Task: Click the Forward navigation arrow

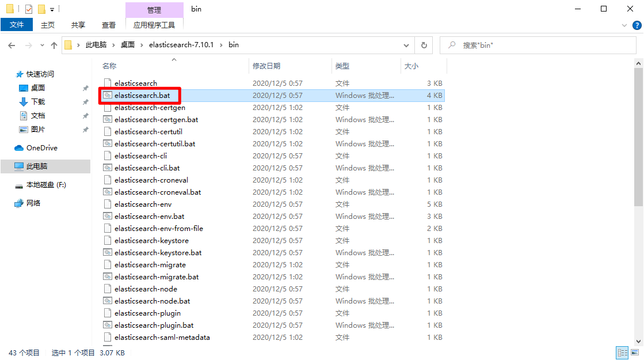Action: pyautogui.click(x=28, y=45)
